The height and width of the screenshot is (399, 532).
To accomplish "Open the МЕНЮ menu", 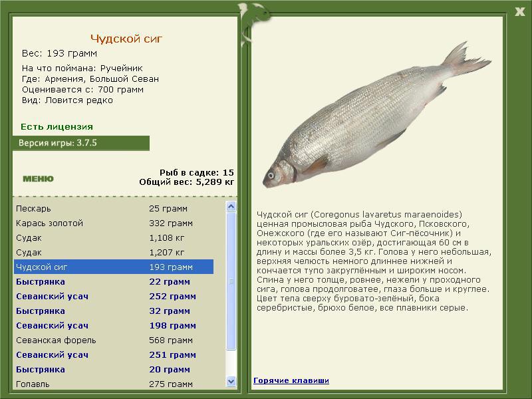I will click(x=39, y=179).
